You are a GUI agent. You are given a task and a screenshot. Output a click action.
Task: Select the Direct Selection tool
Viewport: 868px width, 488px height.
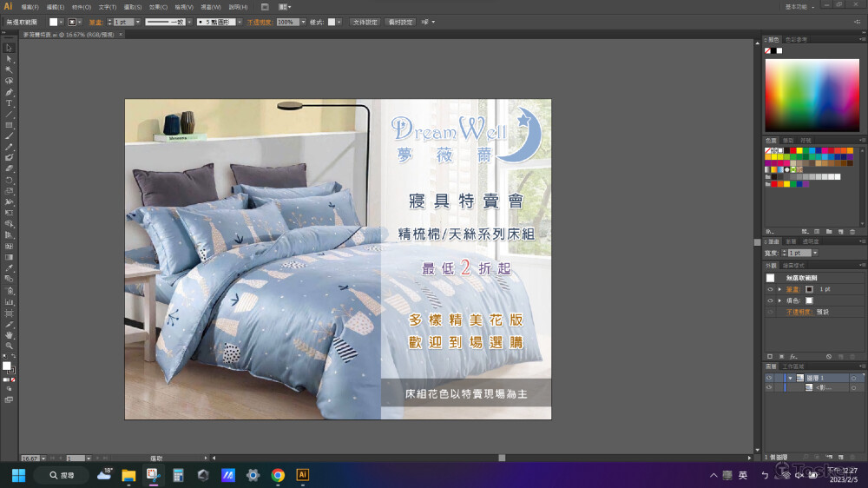pos(9,59)
